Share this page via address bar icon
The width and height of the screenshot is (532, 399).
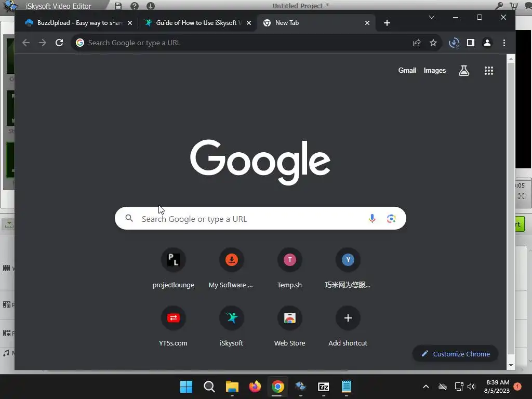tap(417, 43)
